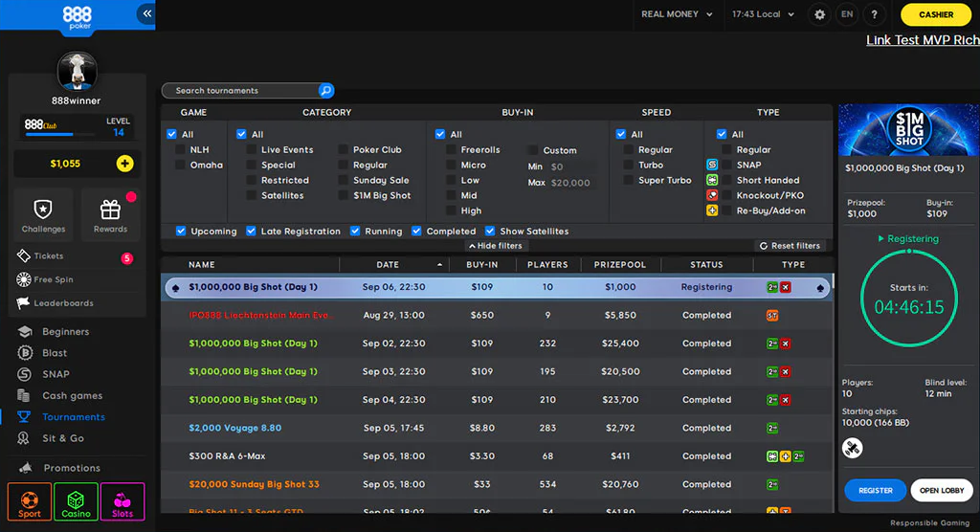The image size is (980, 532).
Task: Click the blue REGISTER button
Action: pos(875,491)
